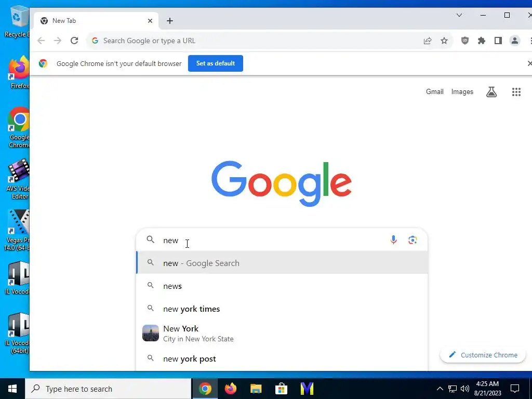Open the Chrome profile avatar

pos(515,41)
